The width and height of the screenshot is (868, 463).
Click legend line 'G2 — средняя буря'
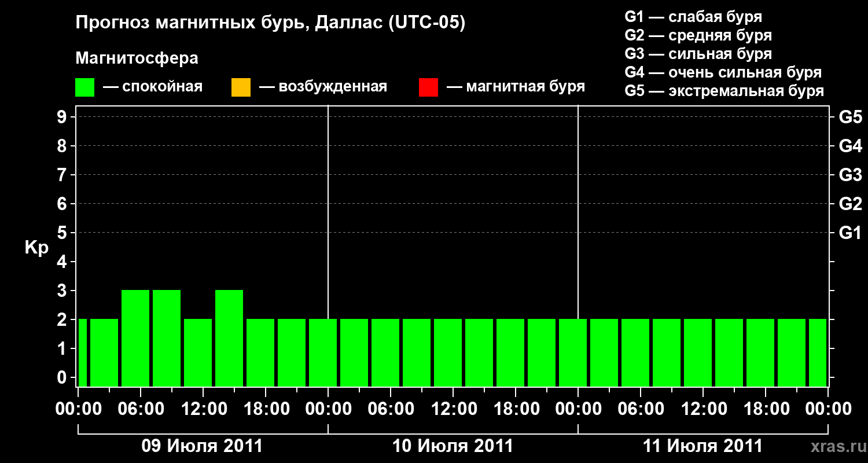pyautogui.click(x=698, y=35)
